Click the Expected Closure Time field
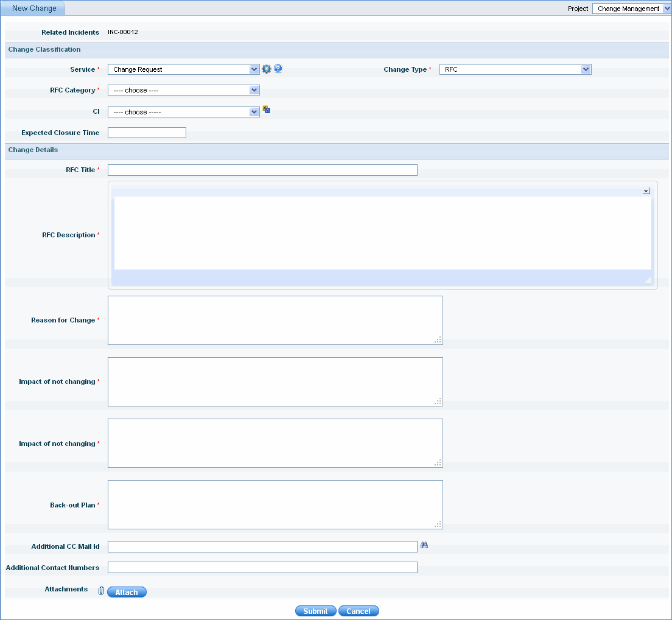Screen dimensions: 672x620 tap(147, 133)
